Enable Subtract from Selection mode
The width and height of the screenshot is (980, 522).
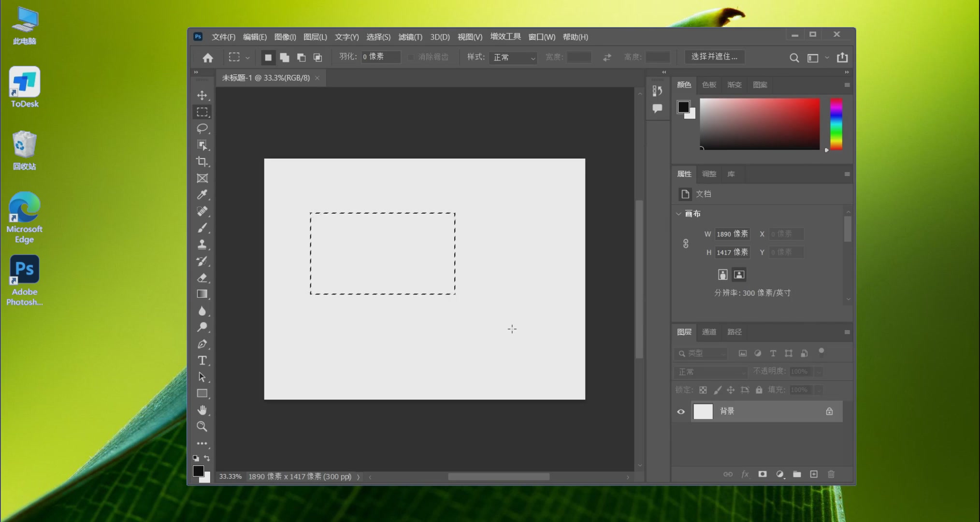[301, 58]
